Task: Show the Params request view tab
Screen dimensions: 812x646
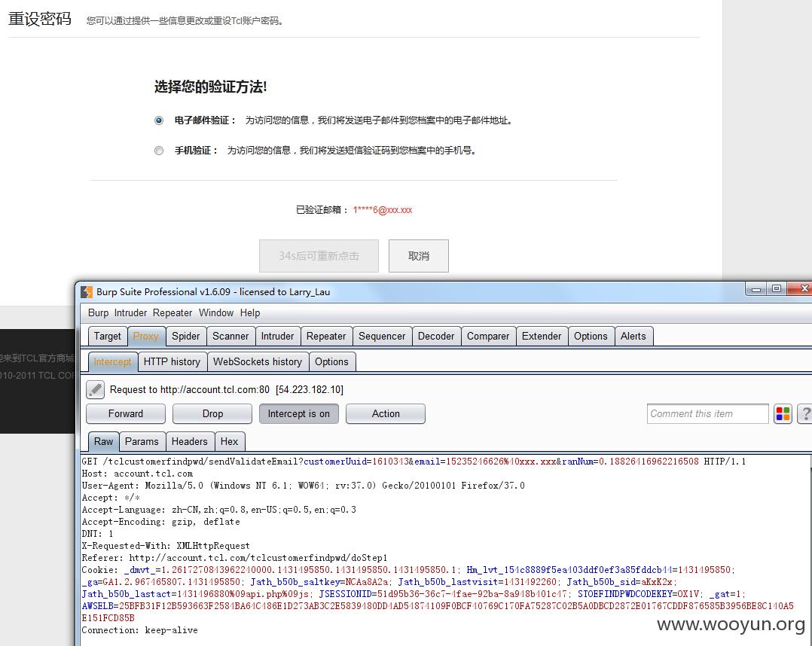Action: (142, 441)
